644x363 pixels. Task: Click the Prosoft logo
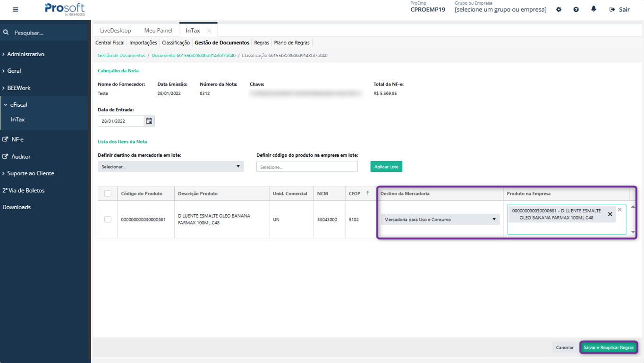click(x=65, y=9)
